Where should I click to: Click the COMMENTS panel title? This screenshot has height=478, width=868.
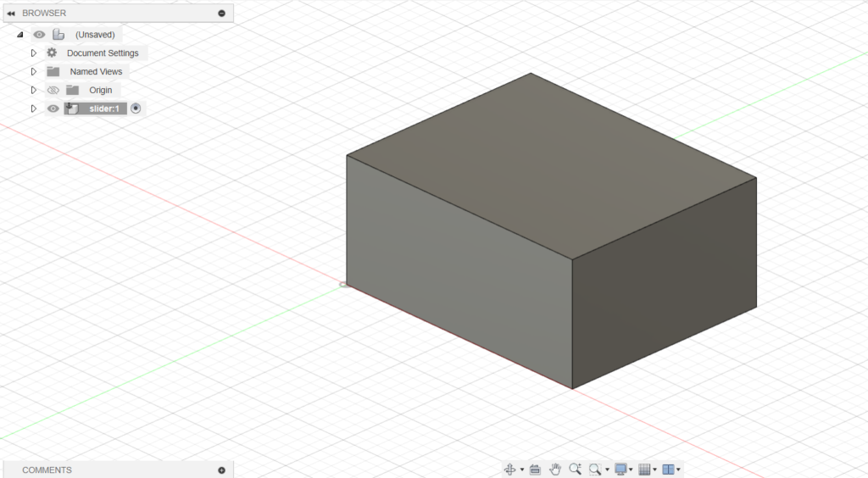click(x=47, y=470)
